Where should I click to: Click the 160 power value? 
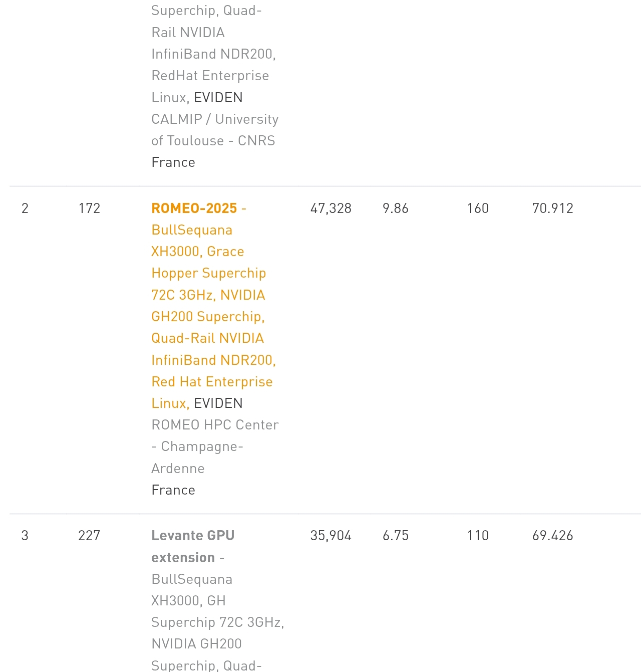(x=478, y=208)
